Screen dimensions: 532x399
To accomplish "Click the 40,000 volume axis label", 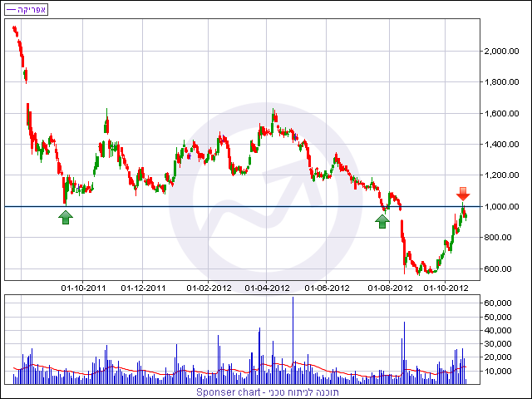I will pyautogui.click(x=498, y=331).
